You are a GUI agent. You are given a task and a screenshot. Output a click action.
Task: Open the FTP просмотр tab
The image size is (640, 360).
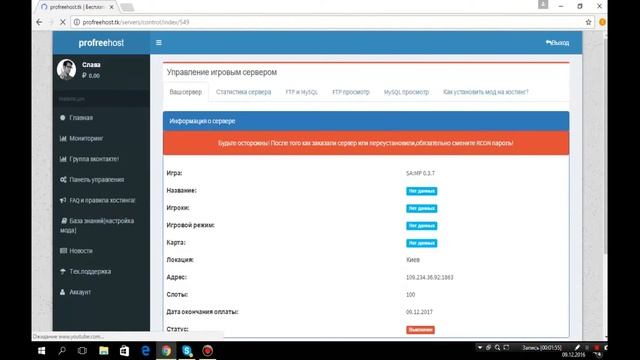pos(351,92)
